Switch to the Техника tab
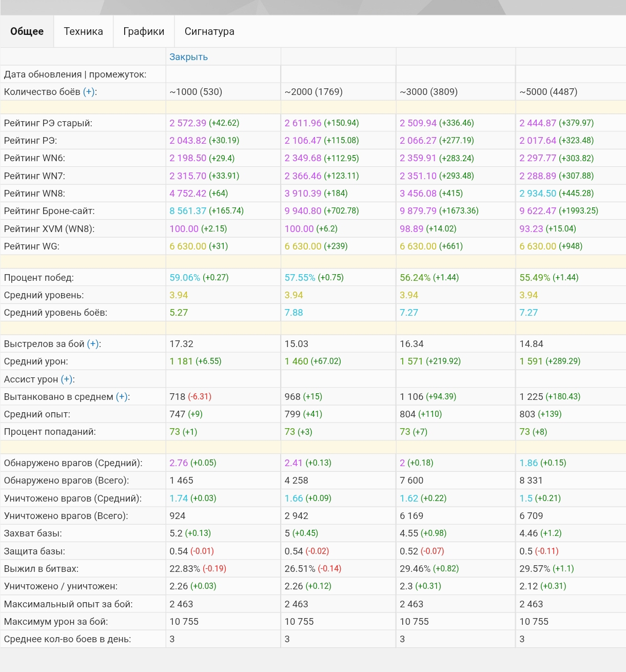This screenshot has height=672, width=626. tap(83, 31)
